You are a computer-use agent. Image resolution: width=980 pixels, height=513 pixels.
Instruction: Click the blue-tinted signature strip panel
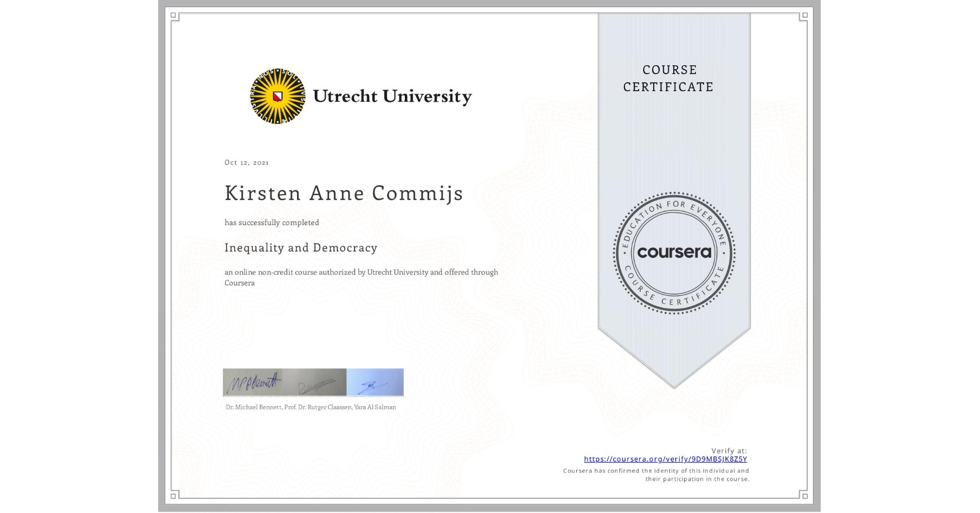[x=375, y=381]
